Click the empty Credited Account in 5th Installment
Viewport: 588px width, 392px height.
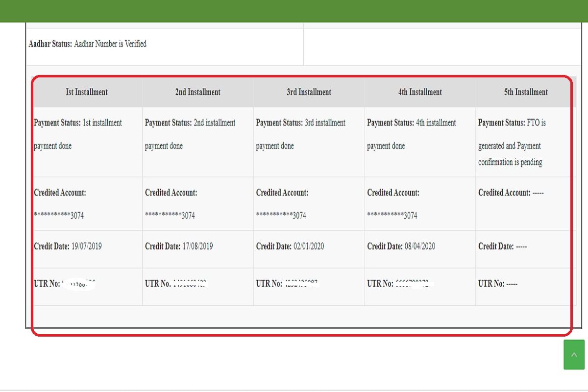511,193
